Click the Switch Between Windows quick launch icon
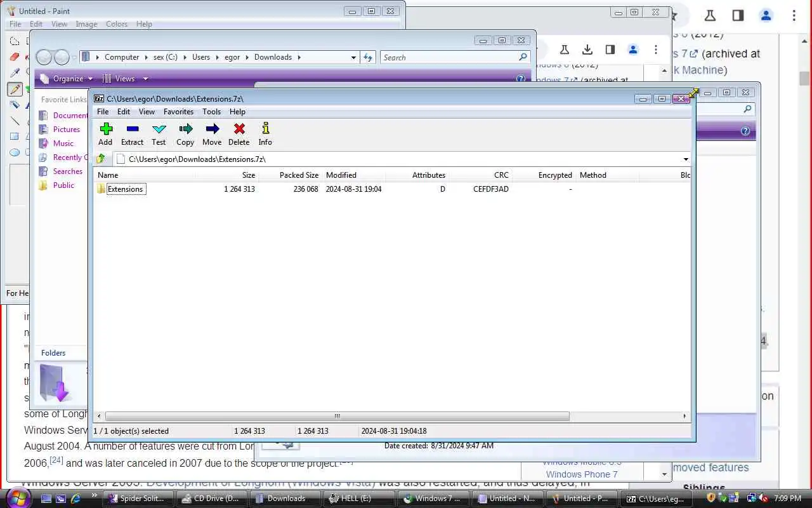 (x=61, y=498)
